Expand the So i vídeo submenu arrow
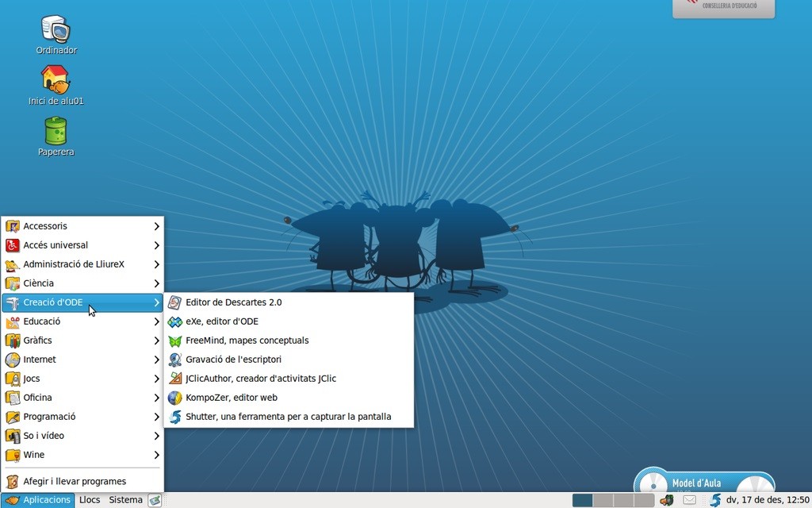 click(156, 436)
